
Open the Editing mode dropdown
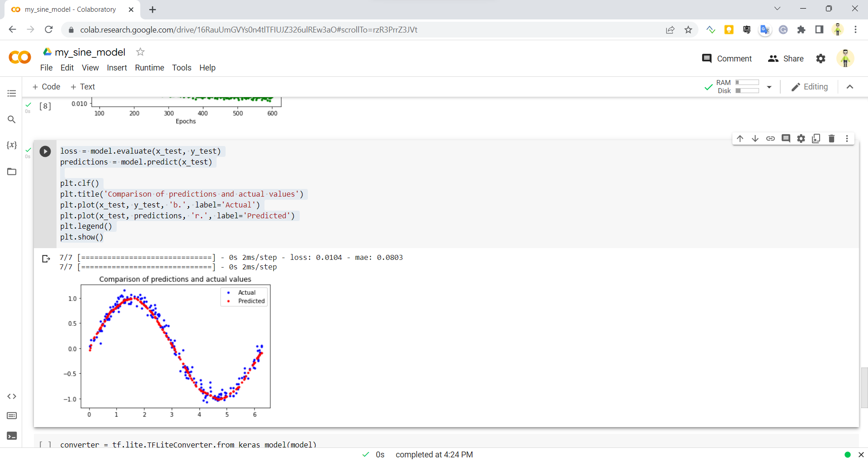click(x=810, y=87)
